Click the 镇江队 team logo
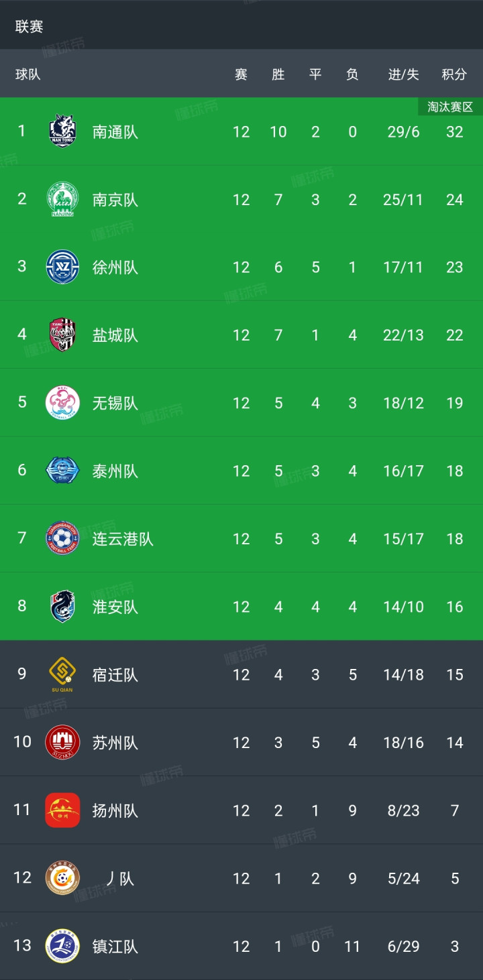The height and width of the screenshot is (980, 483). point(62,946)
